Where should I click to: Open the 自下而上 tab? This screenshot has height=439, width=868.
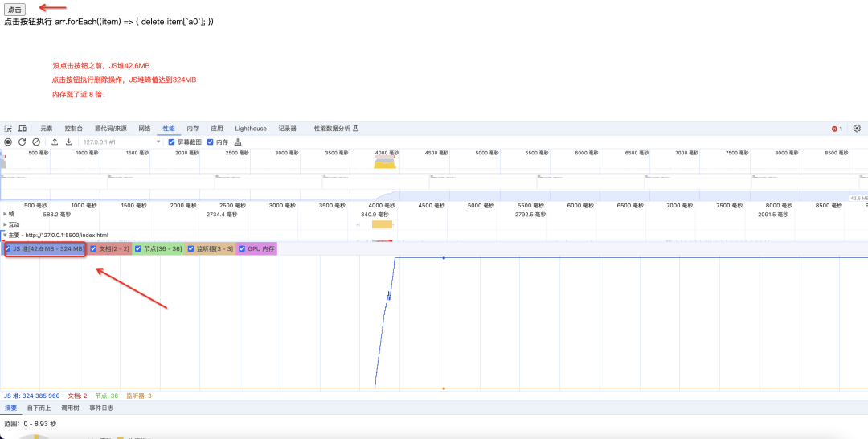click(x=39, y=408)
